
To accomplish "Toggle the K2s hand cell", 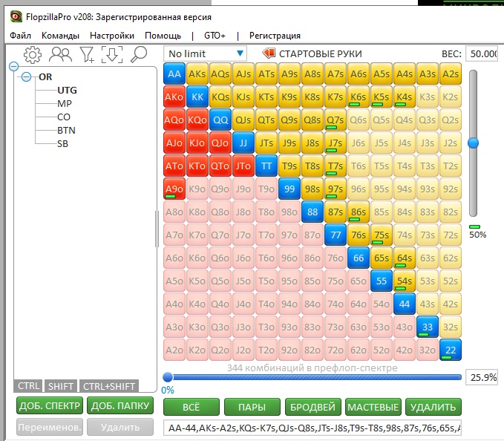I will (x=451, y=97).
